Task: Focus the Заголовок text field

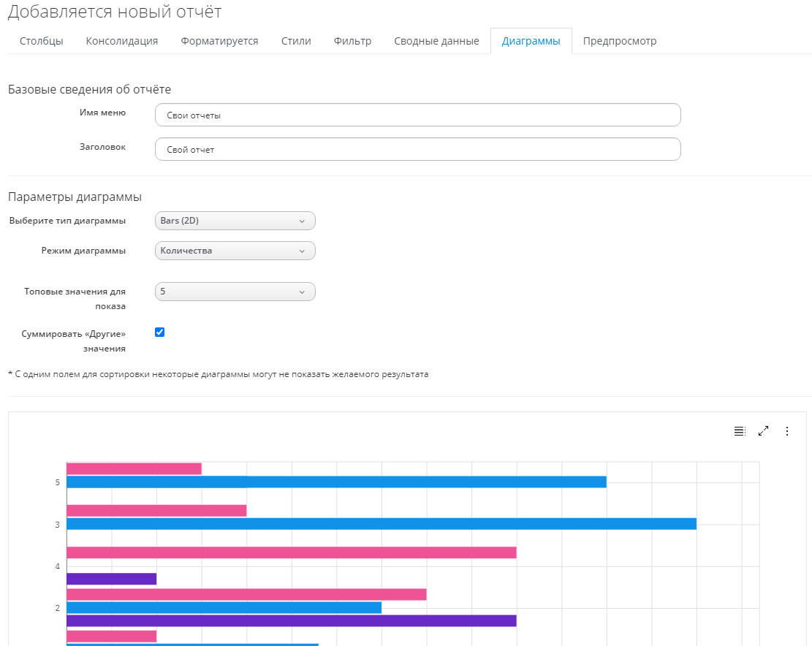Action: 417,149
